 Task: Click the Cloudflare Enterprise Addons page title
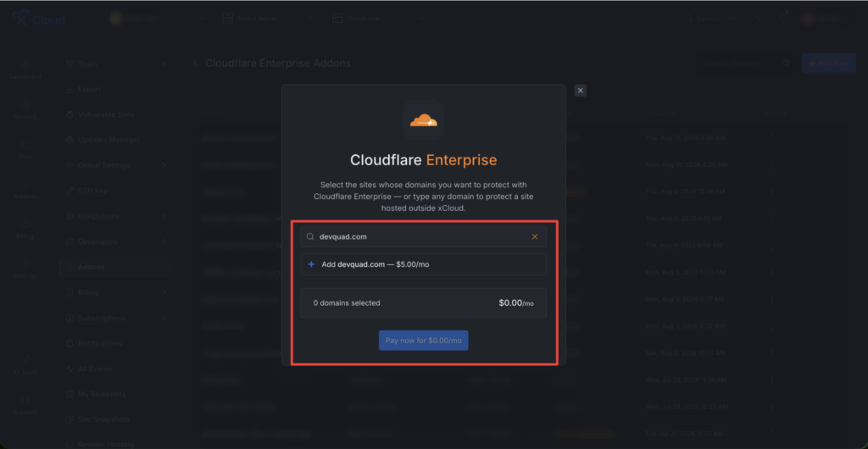278,64
